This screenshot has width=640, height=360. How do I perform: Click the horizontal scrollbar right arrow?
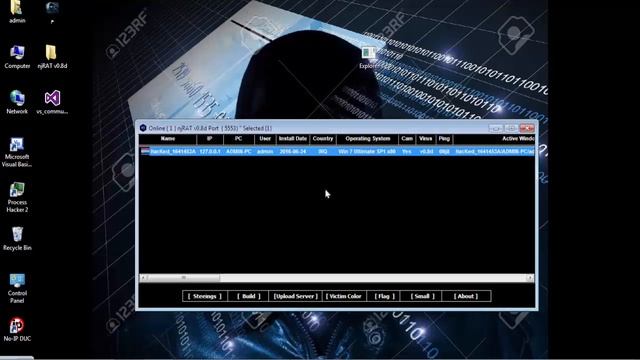530,278
